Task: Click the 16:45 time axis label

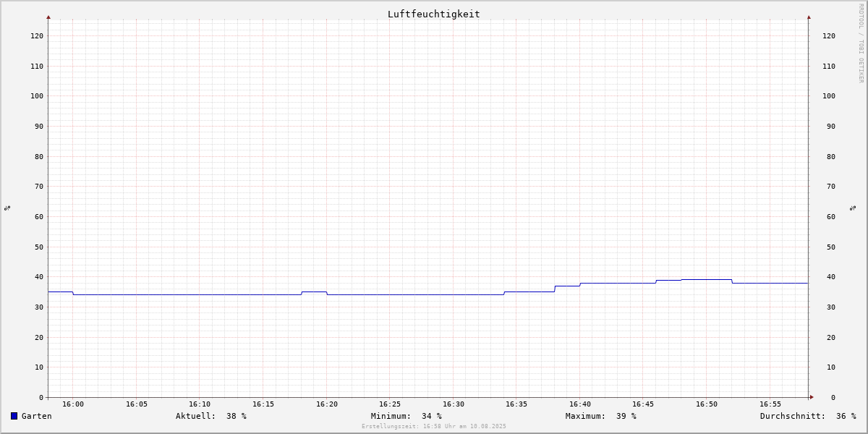Action: pos(644,404)
